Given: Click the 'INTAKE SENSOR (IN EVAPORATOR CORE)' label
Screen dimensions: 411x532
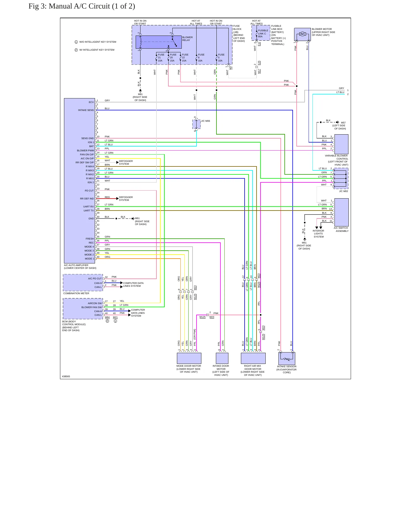Looking at the screenshot, I should 287,370.
